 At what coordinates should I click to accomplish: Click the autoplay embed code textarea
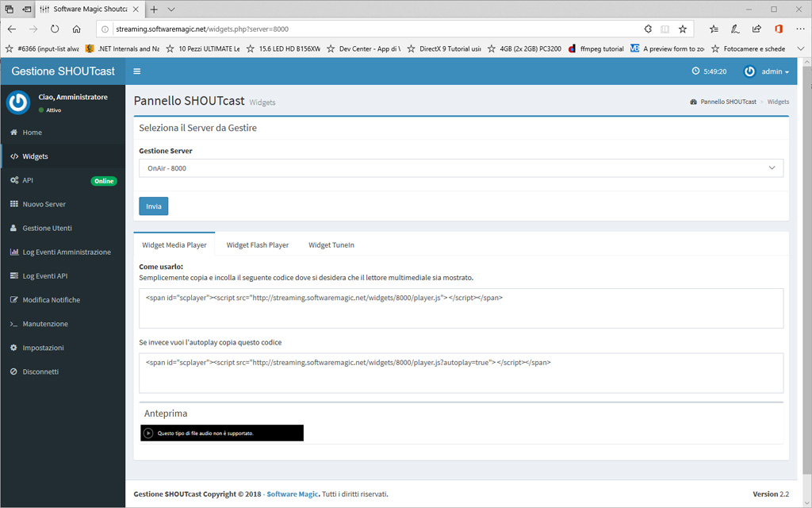tap(461, 373)
